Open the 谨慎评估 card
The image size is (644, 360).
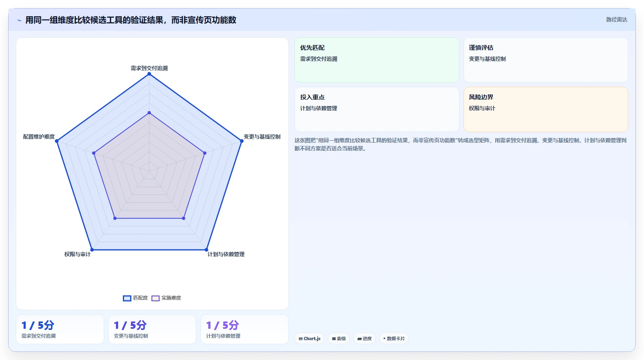(x=546, y=60)
